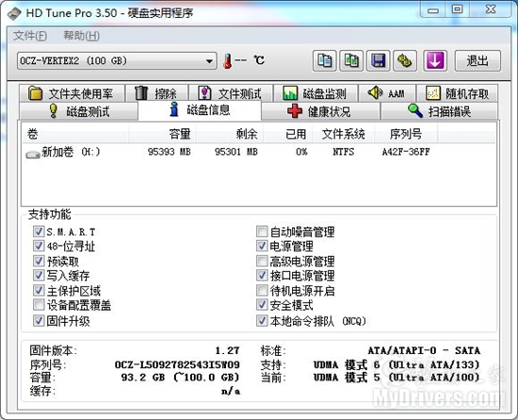Open the 健康状况 tab
518x420 pixels.
pos(320,111)
